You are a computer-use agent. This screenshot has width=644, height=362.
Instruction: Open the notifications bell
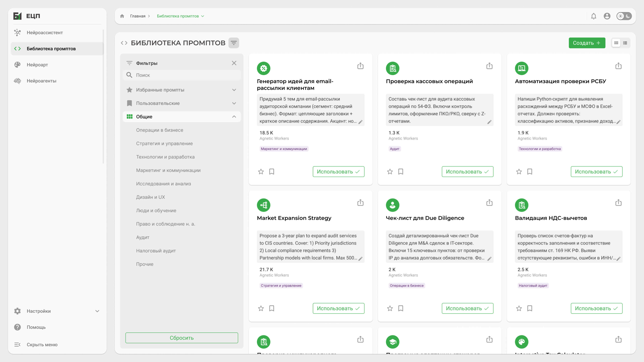(593, 16)
